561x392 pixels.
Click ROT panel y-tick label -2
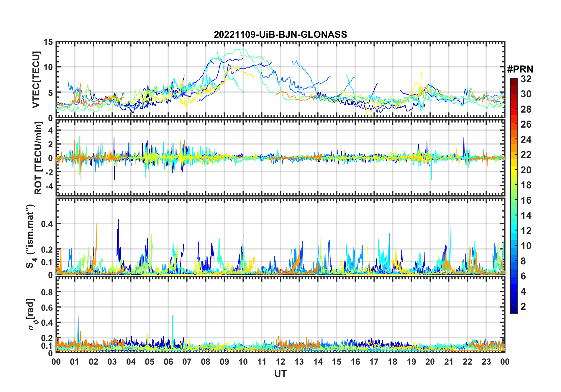click(x=49, y=172)
